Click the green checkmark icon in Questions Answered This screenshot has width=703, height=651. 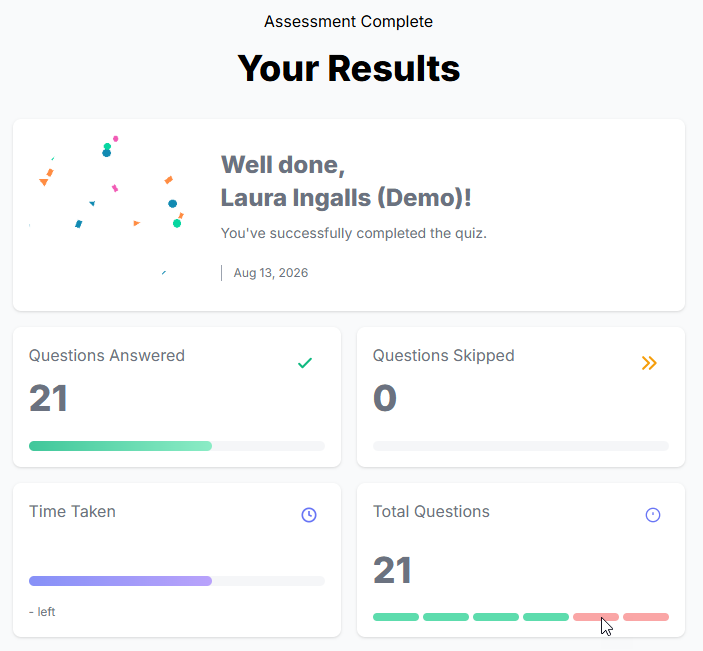305,363
